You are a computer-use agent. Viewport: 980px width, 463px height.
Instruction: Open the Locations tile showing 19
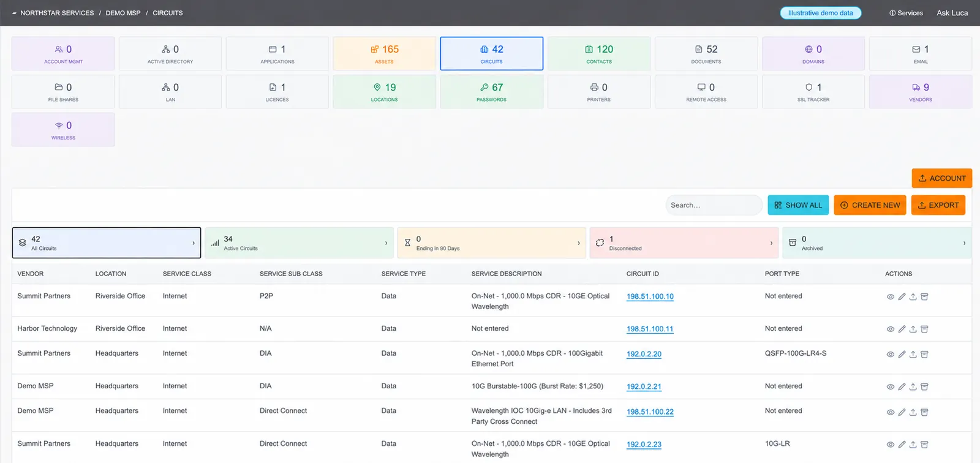(384, 91)
